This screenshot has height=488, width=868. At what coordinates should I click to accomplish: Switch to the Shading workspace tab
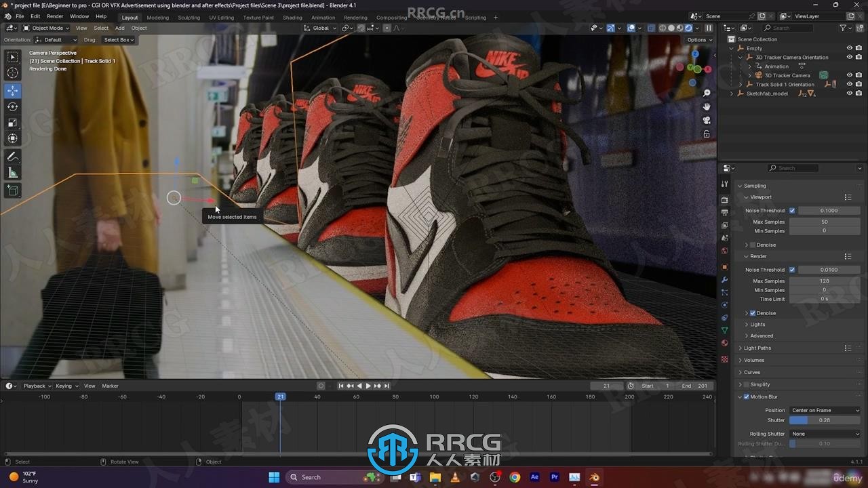tap(292, 17)
